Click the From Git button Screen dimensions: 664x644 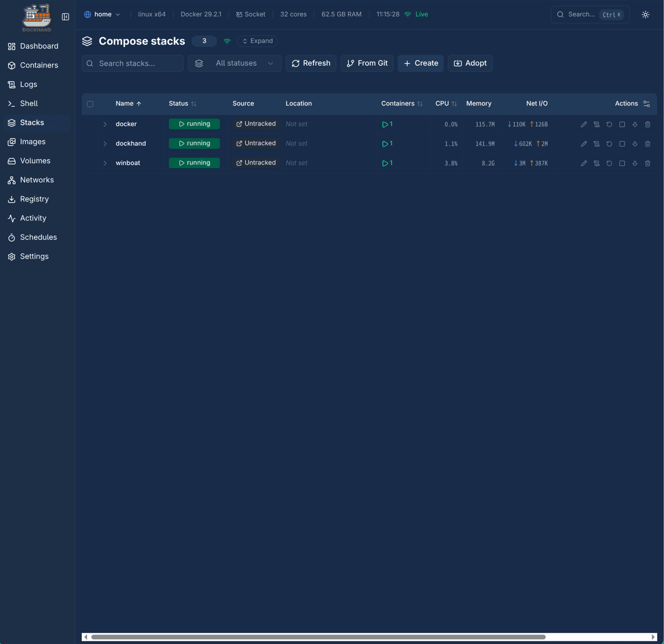(367, 63)
